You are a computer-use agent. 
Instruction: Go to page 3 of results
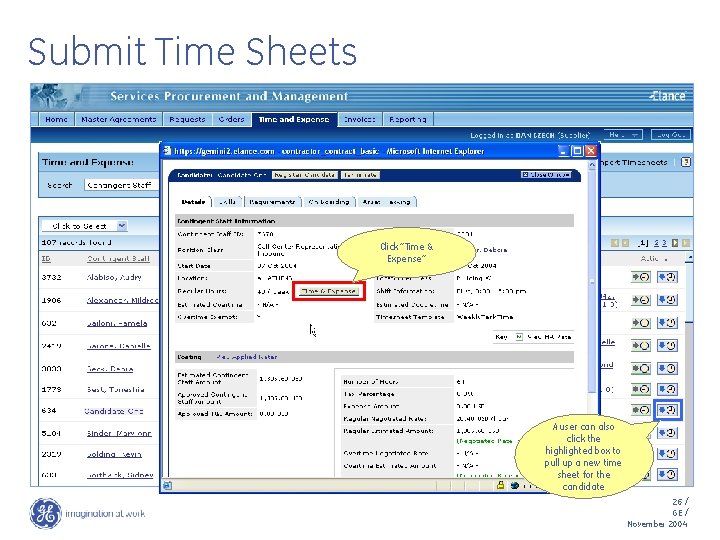pyautogui.click(x=664, y=243)
